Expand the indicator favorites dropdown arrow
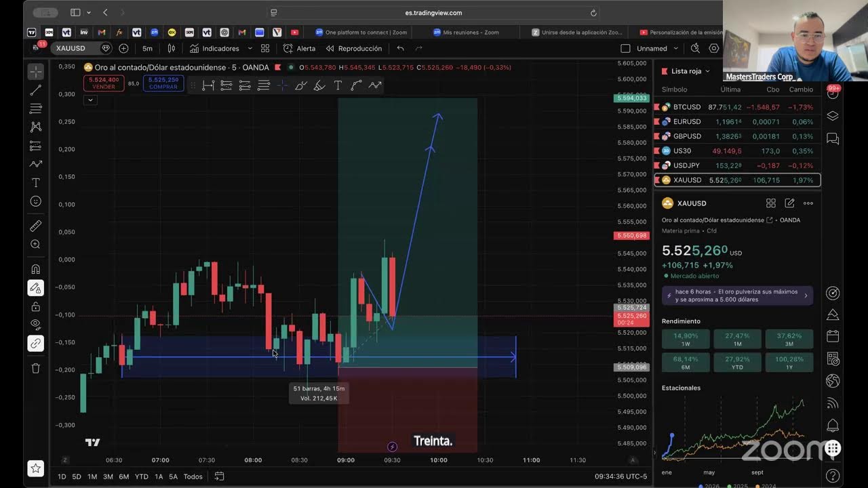868x488 pixels. pos(250,48)
